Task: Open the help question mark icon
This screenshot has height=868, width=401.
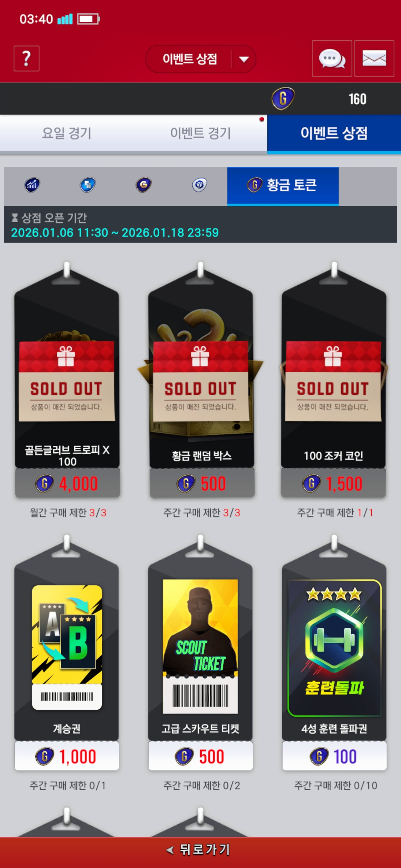Action: 26,59
